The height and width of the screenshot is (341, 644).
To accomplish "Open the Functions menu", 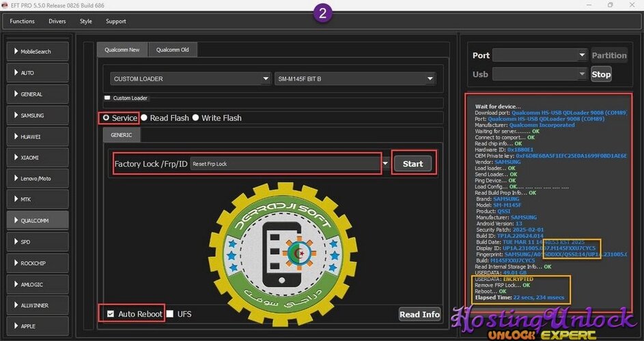I will pyautogui.click(x=22, y=21).
